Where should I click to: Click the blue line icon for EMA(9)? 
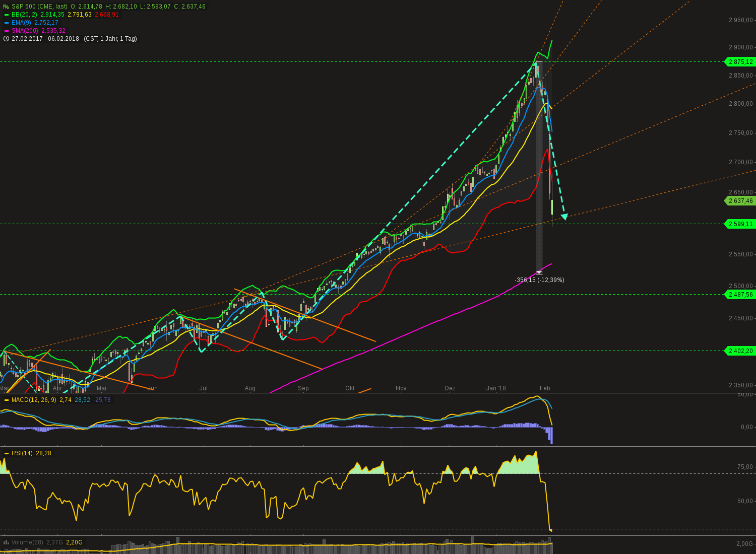click(x=6, y=23)
